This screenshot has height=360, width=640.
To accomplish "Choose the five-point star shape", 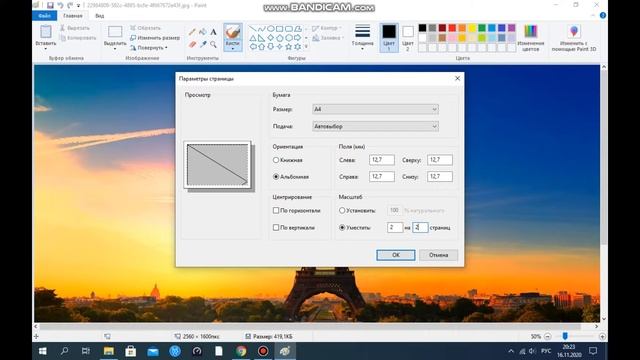I will (289, 47).
